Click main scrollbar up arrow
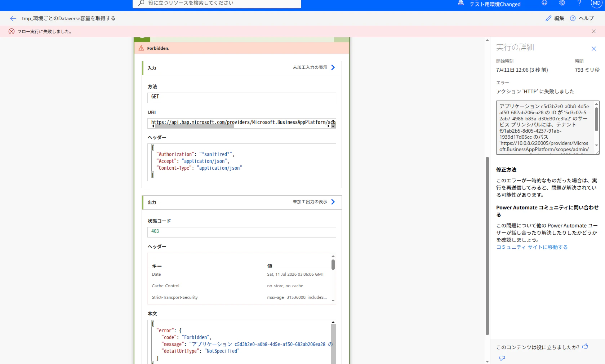Image resolution: width=605 pixels, height=364 pixels. 487,40
